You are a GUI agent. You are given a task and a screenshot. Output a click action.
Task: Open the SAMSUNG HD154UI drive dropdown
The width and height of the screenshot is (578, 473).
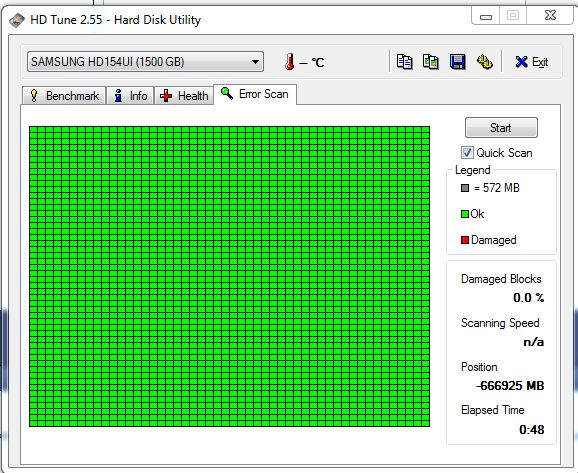coord(145,62)
